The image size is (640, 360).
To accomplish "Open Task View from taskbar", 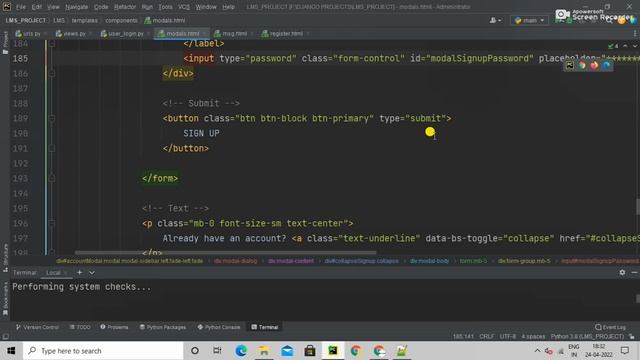I will pos(217,351).
